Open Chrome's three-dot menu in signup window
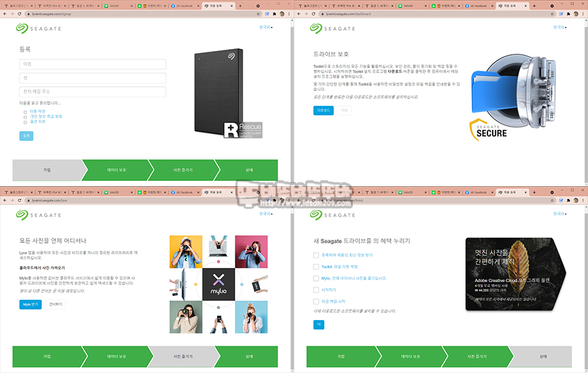 (289, 14)
